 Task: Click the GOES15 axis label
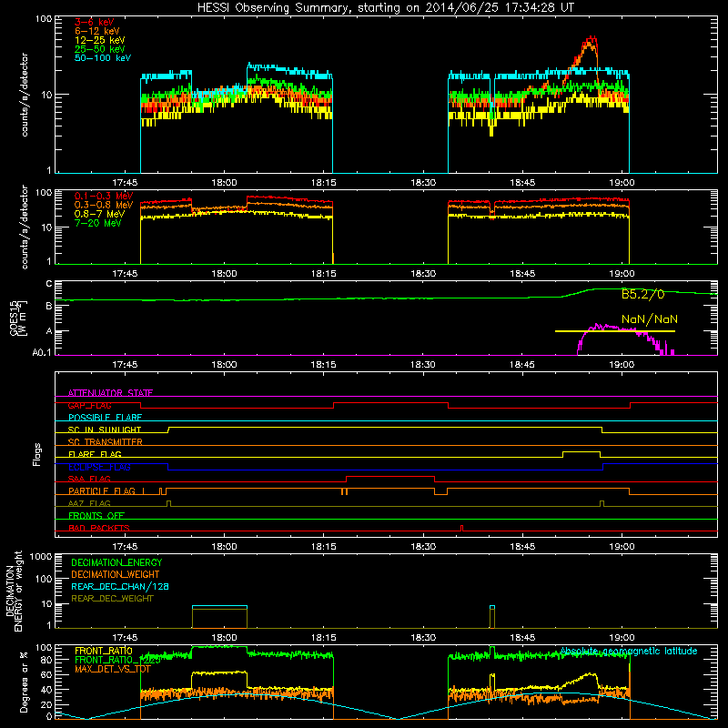18,318
